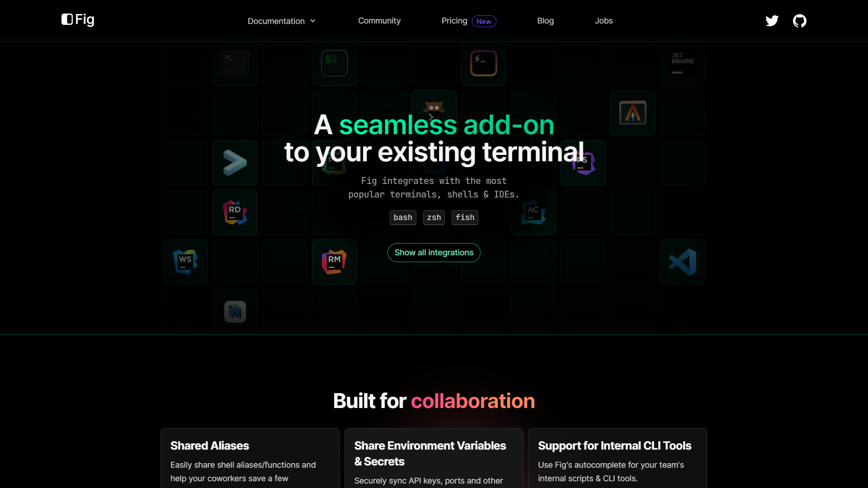Click the 'Built for collaboration' heading

[434, 401]
